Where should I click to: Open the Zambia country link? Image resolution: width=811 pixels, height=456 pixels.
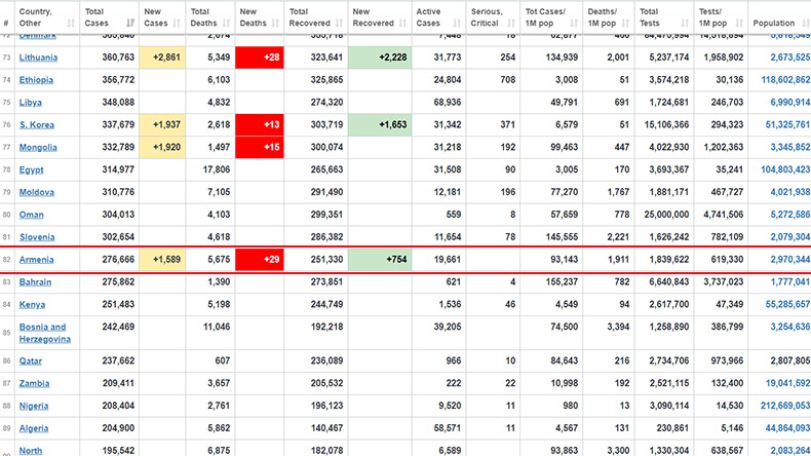pyautogui.click(x=34, y=384)
